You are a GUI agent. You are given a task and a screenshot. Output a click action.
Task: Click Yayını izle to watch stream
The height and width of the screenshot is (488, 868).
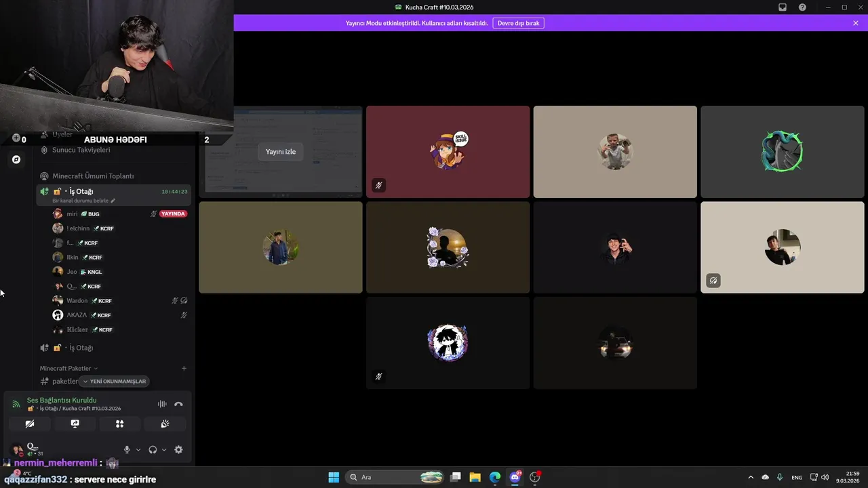(x=281, y=152)
